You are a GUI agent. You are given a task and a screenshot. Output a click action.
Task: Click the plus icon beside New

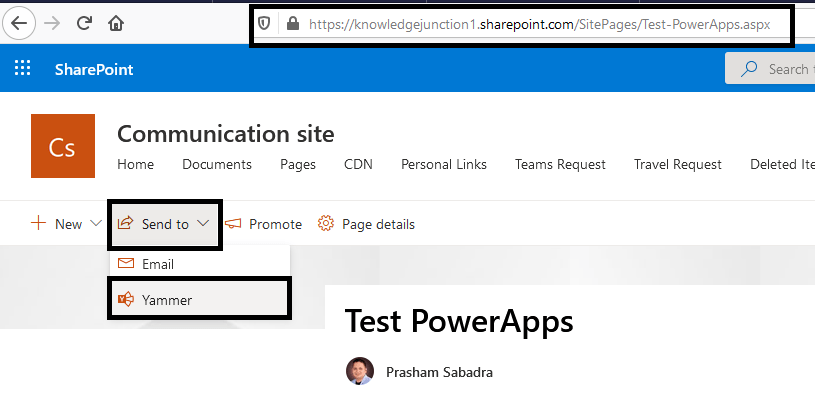[x=38, y=224]
